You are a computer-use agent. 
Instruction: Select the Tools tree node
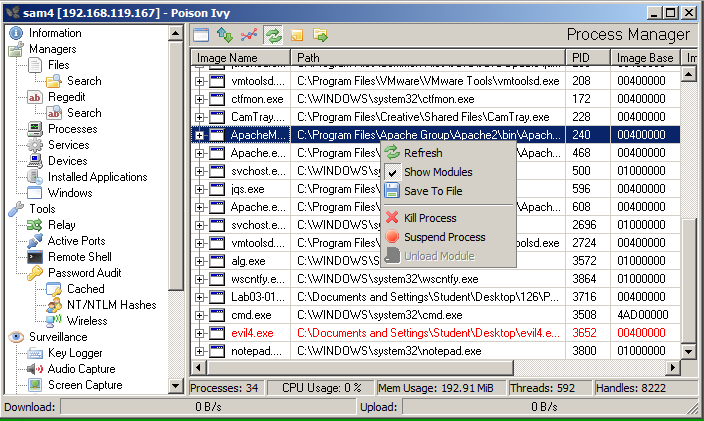pyautogui.click(x=42, y=209)
